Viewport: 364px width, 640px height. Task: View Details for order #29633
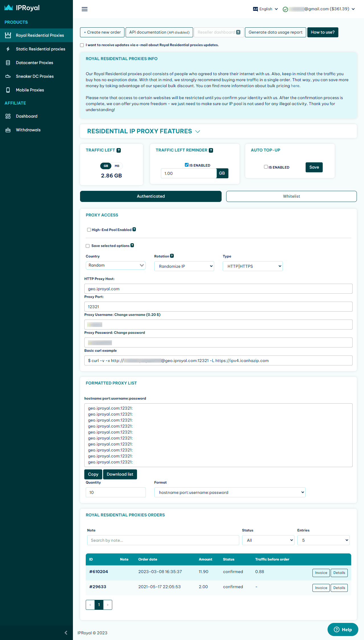pos(339,588)
